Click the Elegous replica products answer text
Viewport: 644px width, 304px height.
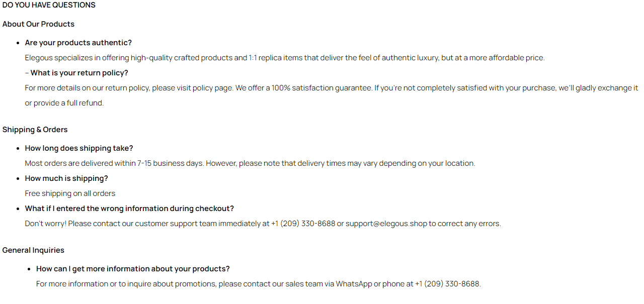pyautogui.click(x=285, y=58)
